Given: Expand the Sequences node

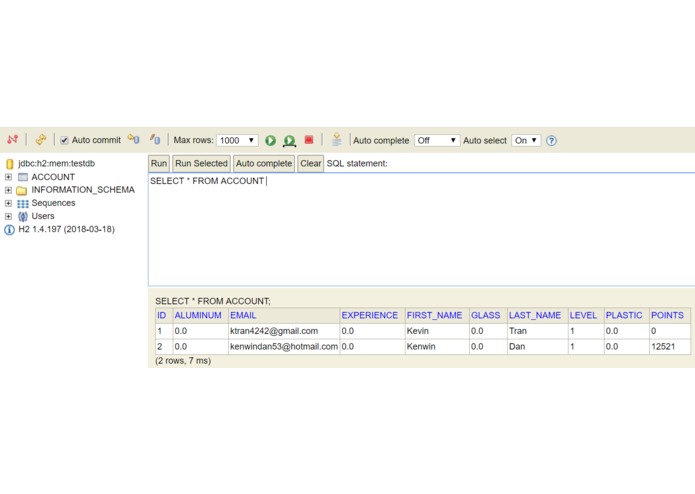Looking at the screenshot, I should 8,203.
